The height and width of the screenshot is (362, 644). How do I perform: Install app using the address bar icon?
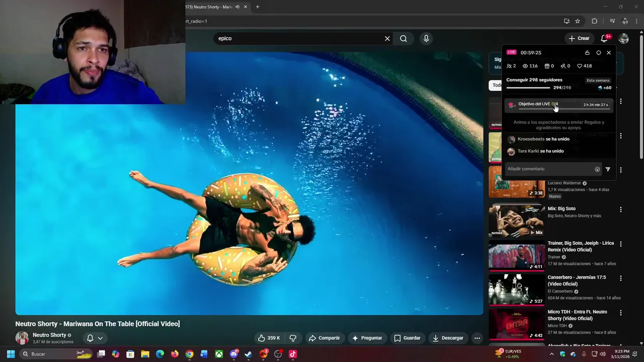click(x=567, y=21)
